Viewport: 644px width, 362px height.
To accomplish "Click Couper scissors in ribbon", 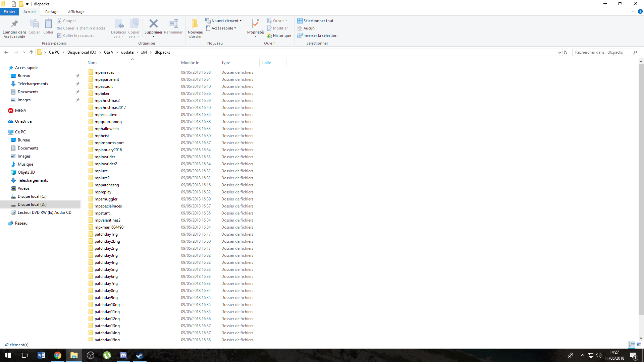I will [x=66, y=21].
